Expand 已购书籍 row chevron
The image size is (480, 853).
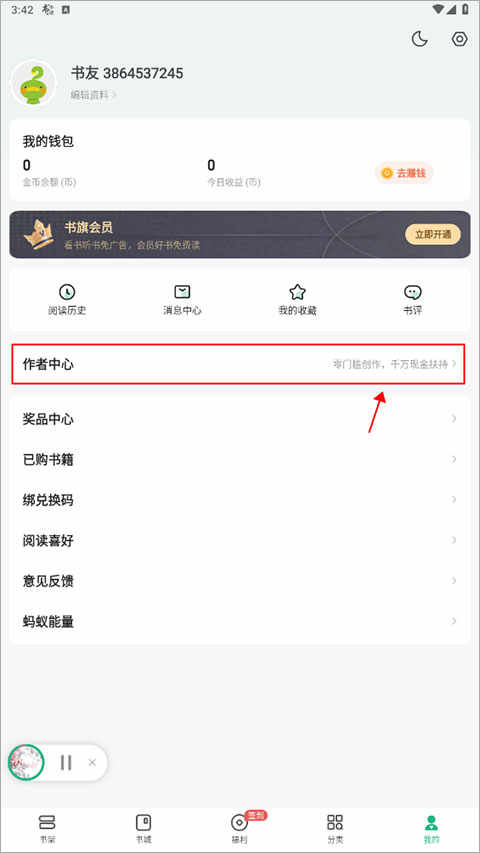[454, 459]
